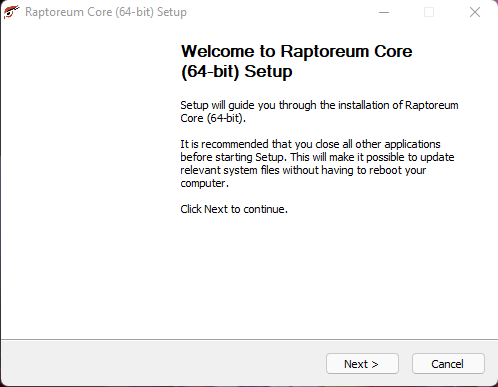The height and width of the screenshot is (387, 498).
Task: Cancel the Raptoreum Core setup
Action: (x=448, y=364)
